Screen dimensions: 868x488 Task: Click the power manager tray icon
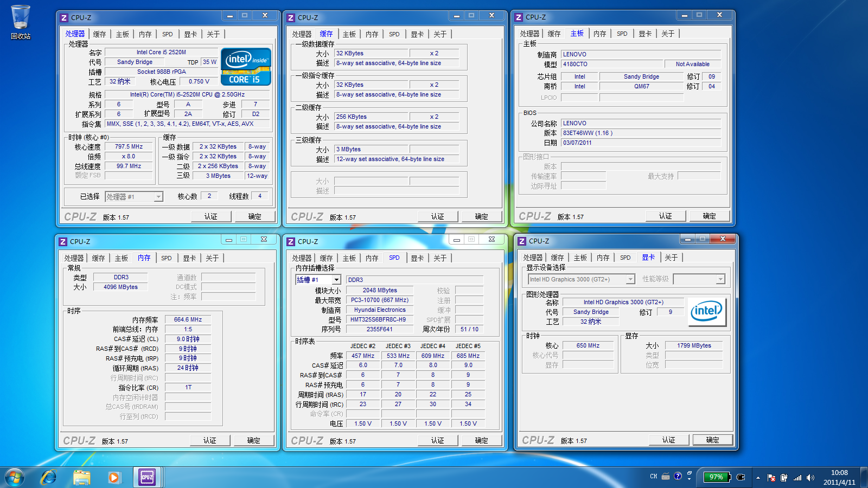[x=784, y=478]
